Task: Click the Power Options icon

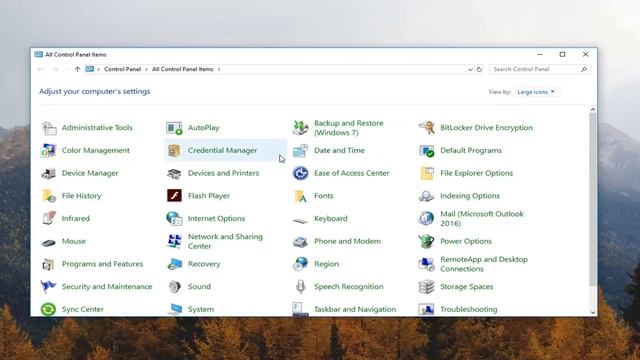Action: [x=427, y=241]
